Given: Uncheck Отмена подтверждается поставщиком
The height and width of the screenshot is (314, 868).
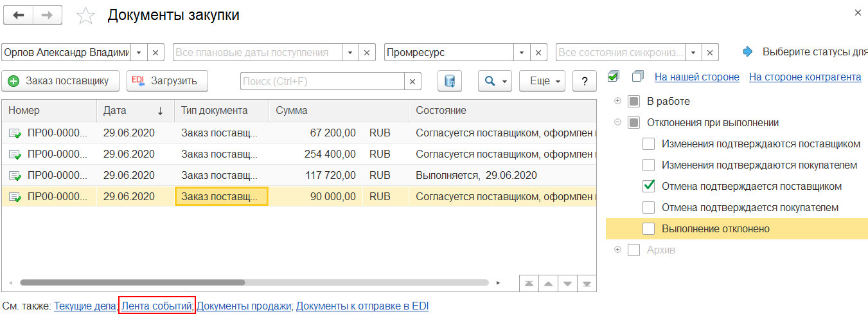Looking at the screenshot, I should pyautogui.click(x=649, y=187).
